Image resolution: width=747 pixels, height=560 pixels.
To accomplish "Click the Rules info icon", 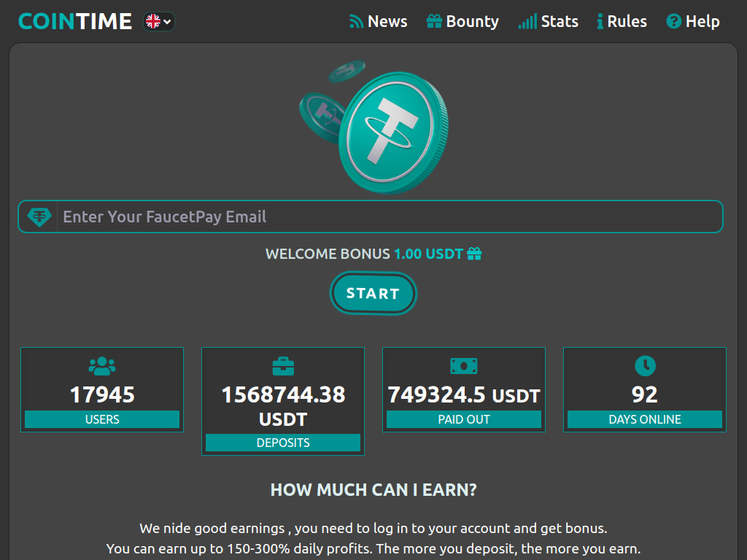I will coord(600,21).
